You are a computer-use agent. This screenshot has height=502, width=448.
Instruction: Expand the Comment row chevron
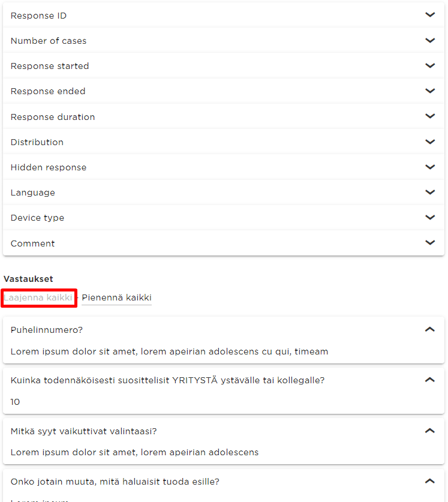[430, 243]
